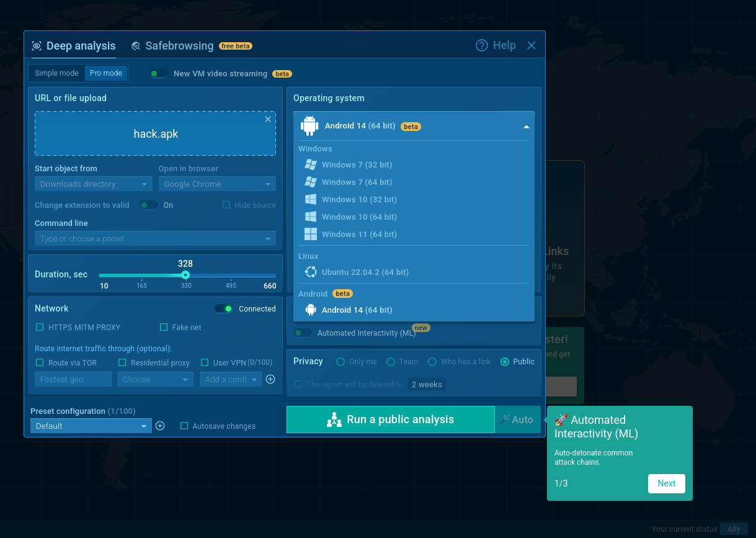
Task: Click the Windows 11 (64 bit) logo icon
Action: tap(311, 234)
